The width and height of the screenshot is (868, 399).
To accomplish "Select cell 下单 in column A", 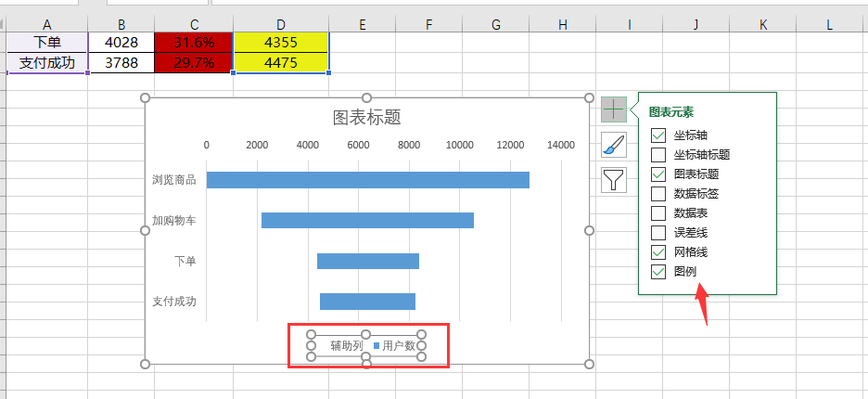I will coord(47,42).
